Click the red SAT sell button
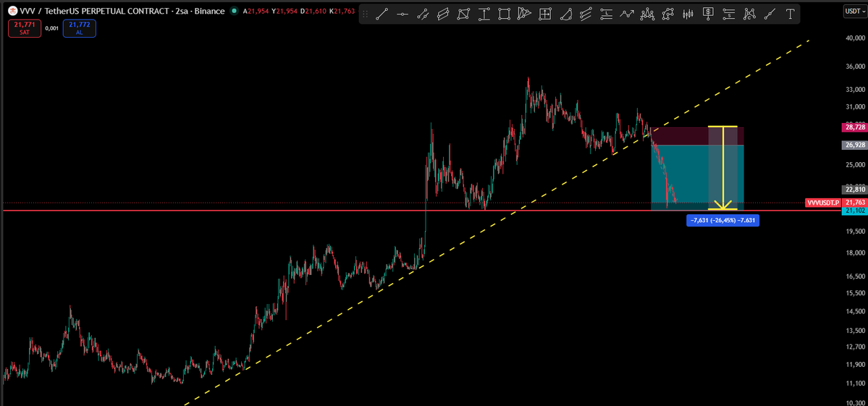The width and height of the screenshot is (868, 406). pos(25,28)
